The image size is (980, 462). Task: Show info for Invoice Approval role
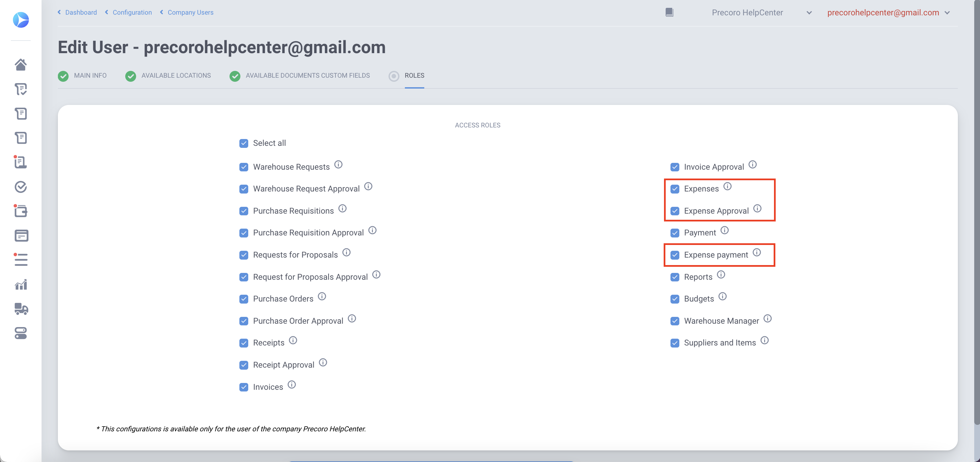tap(753, 165)
